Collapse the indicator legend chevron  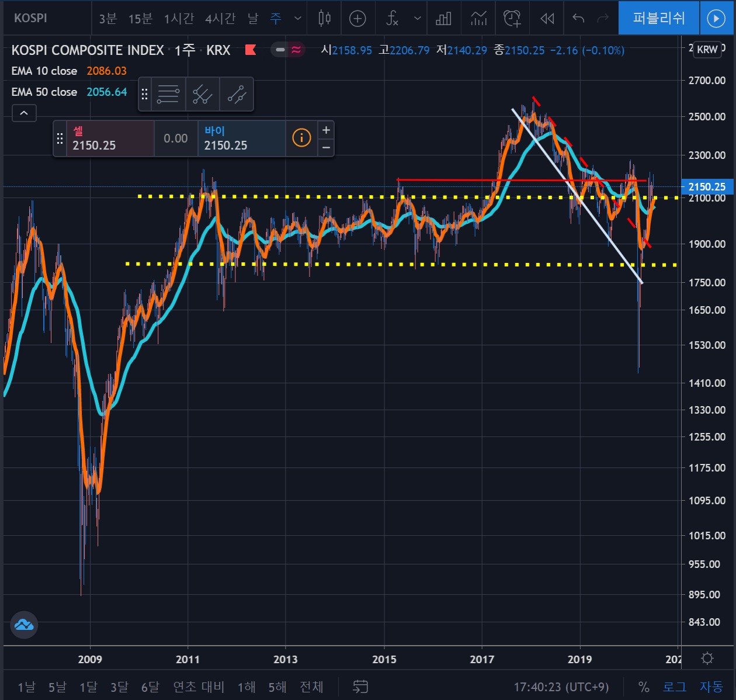(24, 113)
